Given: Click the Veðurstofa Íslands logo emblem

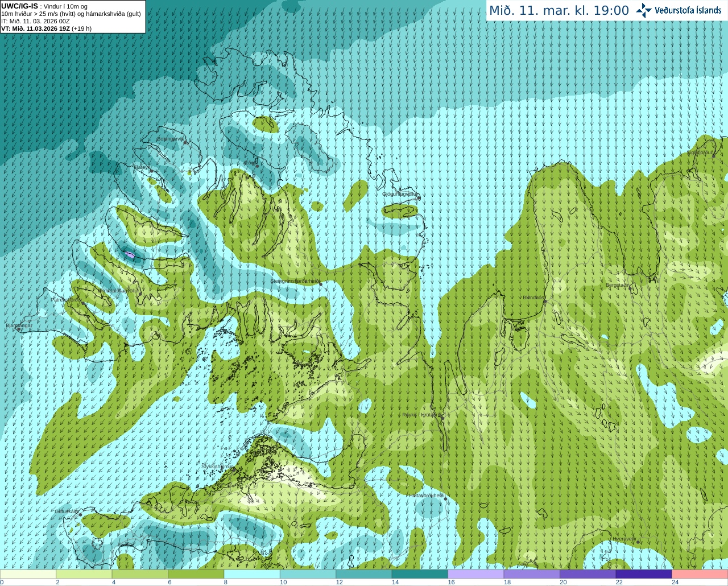Looking at the screenshot, I should point(644,10).
